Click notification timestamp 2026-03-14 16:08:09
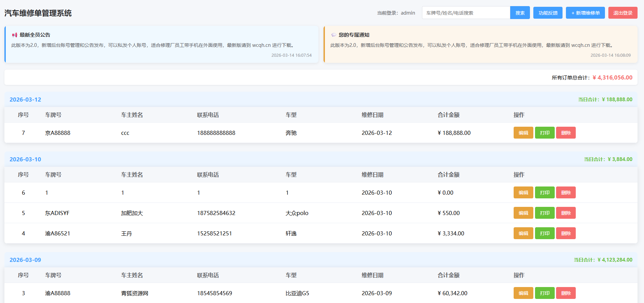Viewport: 644px width, 303px height. click(611, 55)
